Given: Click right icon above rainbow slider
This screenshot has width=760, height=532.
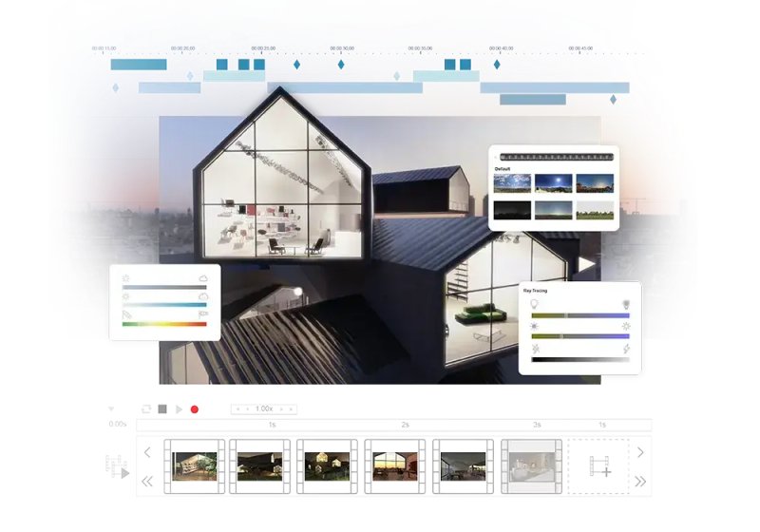Looking at the screenshot, I should (x=203, y=313).
